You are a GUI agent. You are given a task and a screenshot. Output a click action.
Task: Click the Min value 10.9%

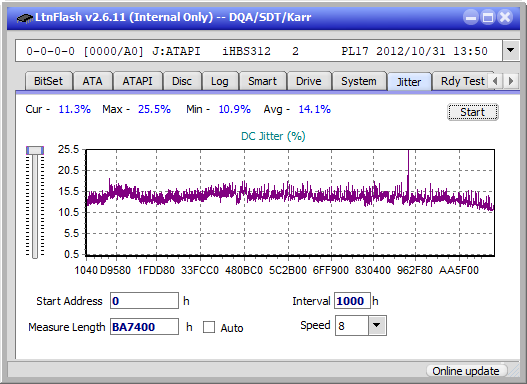(234, 109)
